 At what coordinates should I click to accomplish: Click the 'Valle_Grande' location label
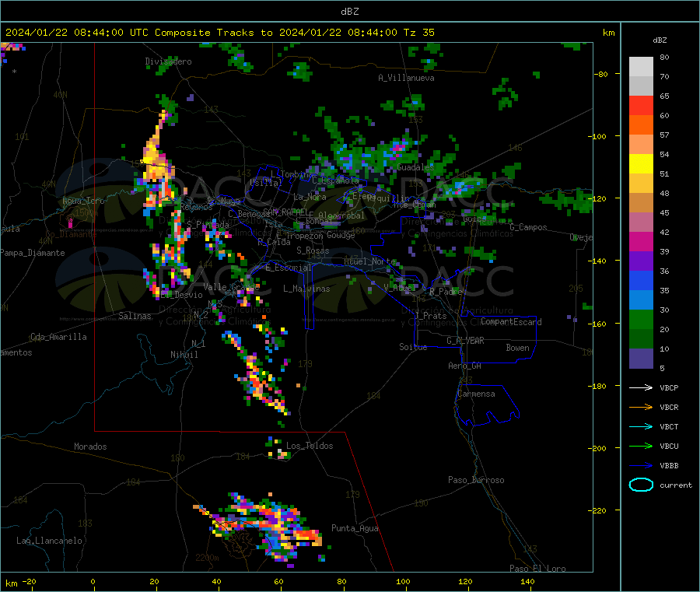[232, 287]
